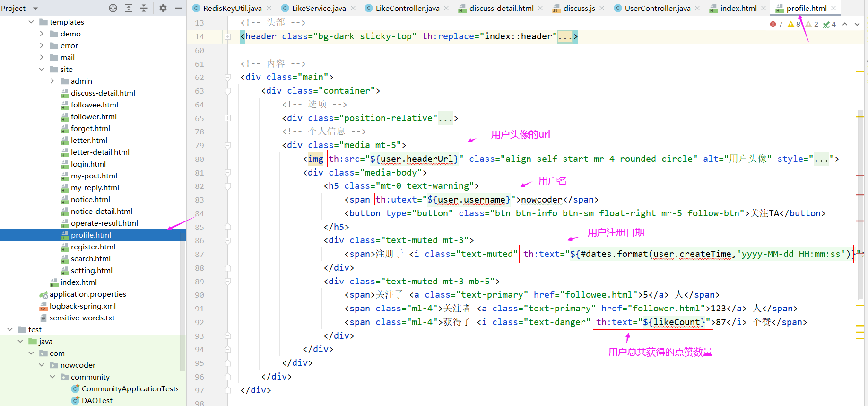Collapse the test folder
Screen dimensions: 868x406
pyautogui.click(x=10, y=329)
